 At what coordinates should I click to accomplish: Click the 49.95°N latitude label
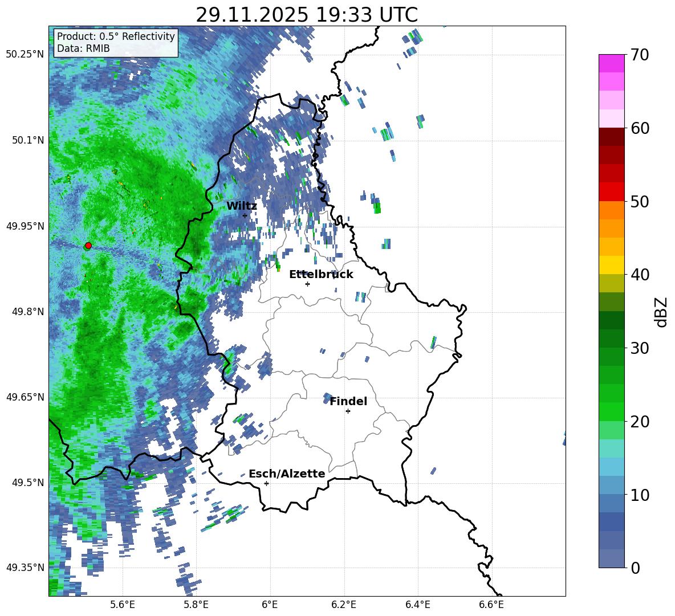25,226
